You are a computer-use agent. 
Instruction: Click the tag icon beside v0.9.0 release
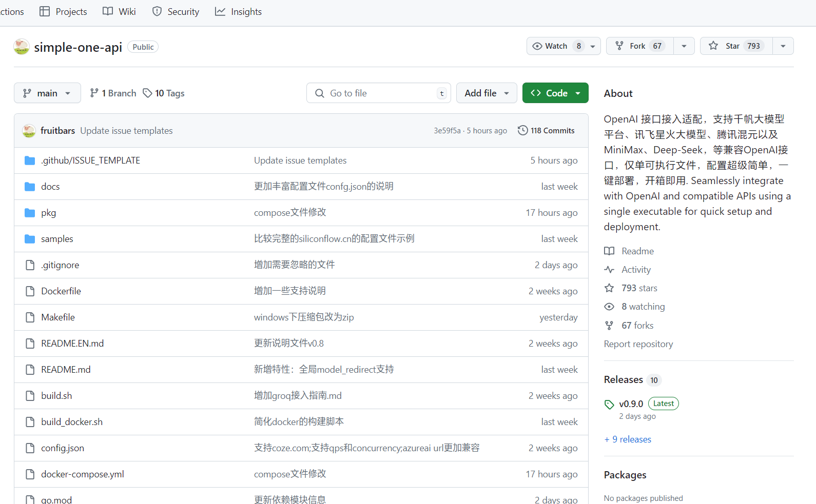point(609,405)
